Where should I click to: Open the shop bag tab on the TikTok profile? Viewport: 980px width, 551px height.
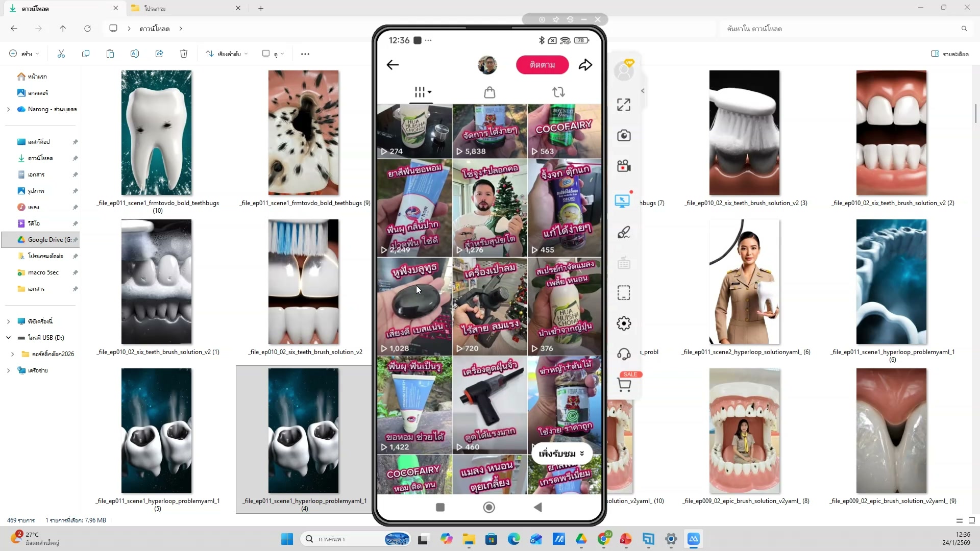tap(489, 92)
